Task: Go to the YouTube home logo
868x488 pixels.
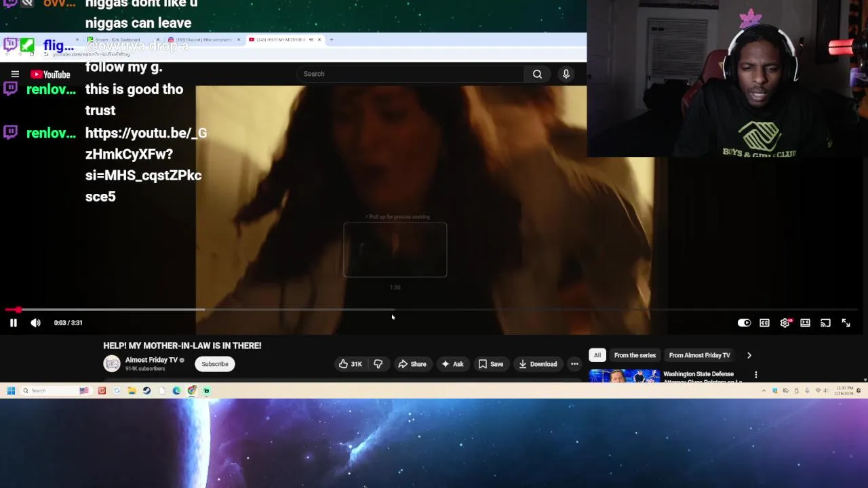Action: click(x=50, y=74)
